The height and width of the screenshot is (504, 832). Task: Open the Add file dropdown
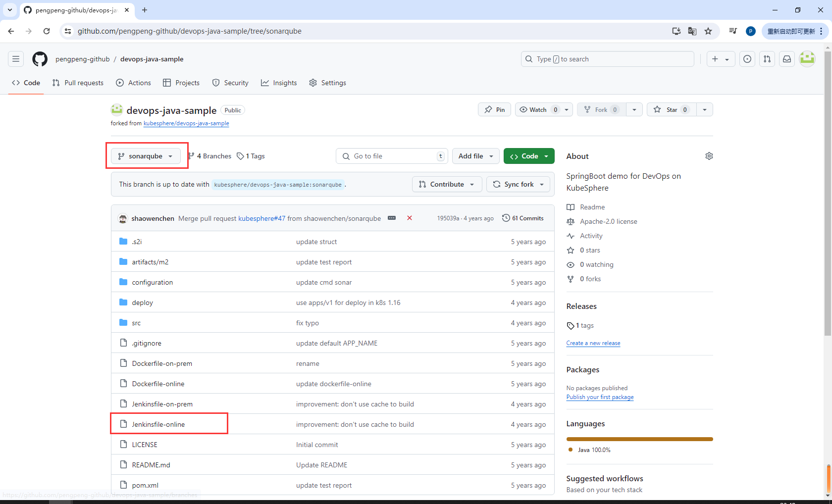[476, 156]
